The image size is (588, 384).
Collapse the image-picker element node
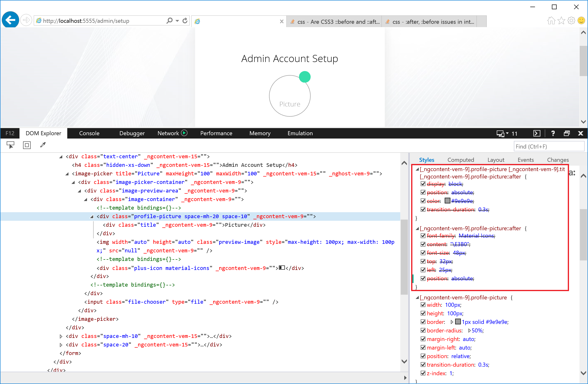[67, 174]
